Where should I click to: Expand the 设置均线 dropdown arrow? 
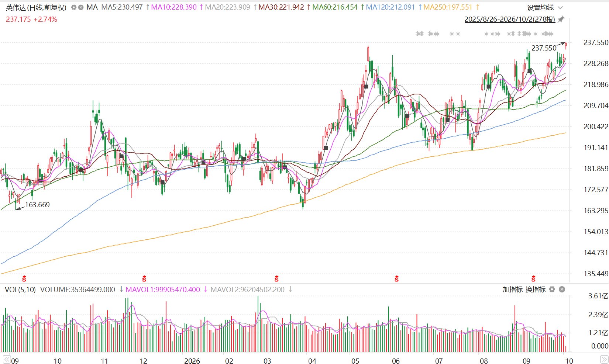click(560, 8)
